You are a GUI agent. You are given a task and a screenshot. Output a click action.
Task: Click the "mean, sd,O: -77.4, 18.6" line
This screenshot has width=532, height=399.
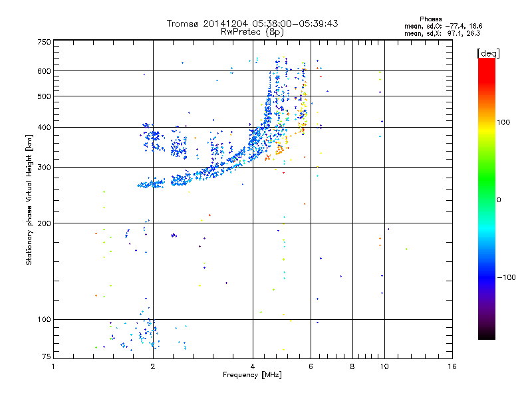(x=443, y=26)
